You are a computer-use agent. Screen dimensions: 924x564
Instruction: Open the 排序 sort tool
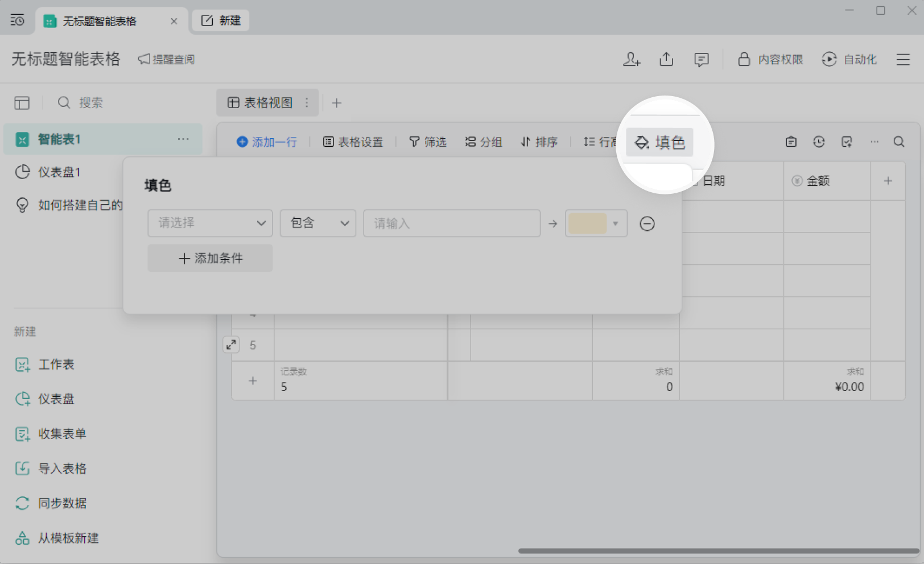pyautogui.click(x=539, y=142)
